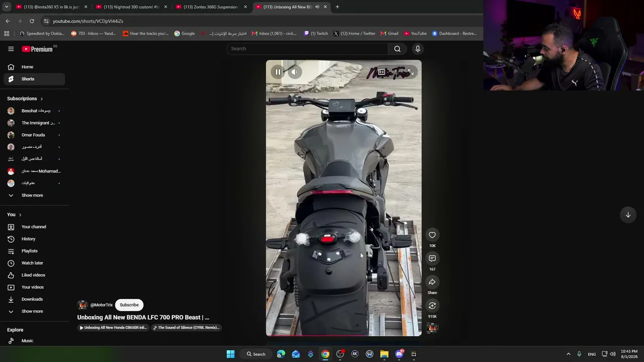Open the Windows Start menu

coord(230,354)
